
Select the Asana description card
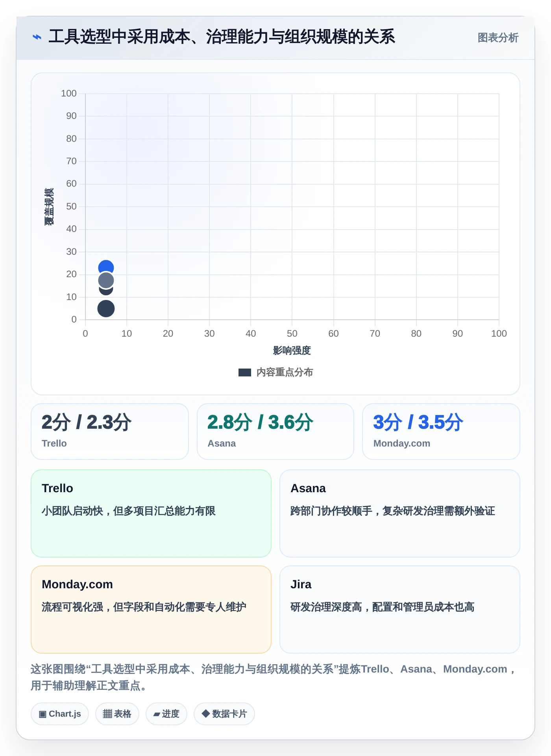point(400,513)
